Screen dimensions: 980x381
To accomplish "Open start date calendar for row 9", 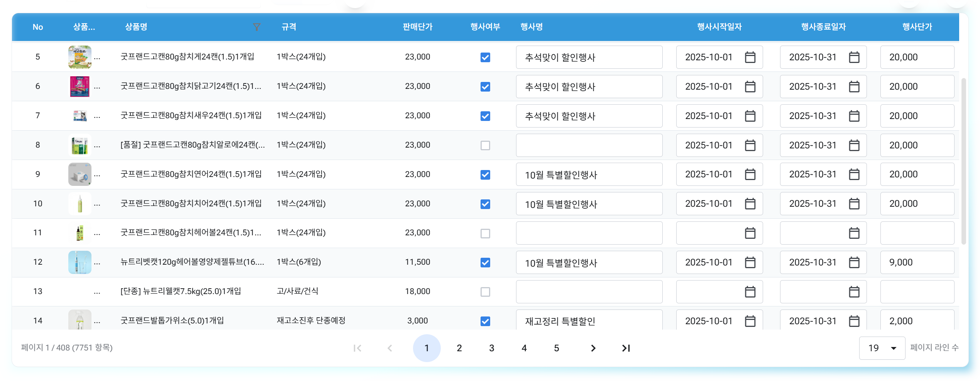I will [750, 174].
